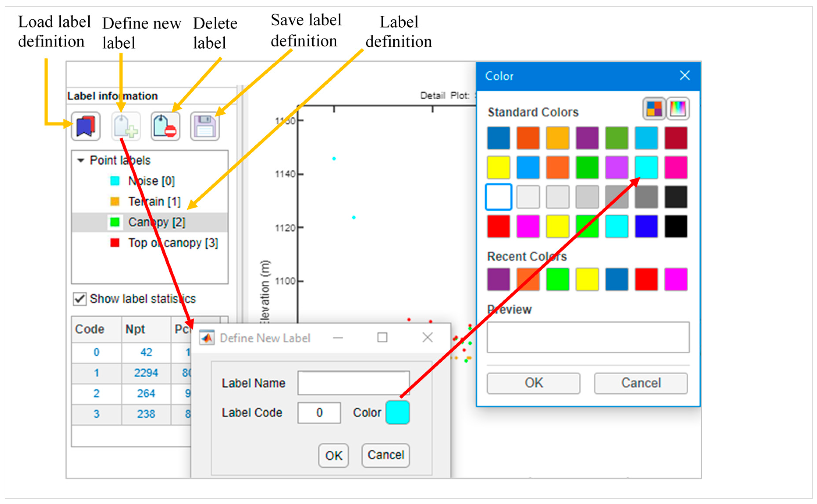Select Top of canopy [3] label
The width and height of the screenshot is (817, 504).
[x=173, y=243]
